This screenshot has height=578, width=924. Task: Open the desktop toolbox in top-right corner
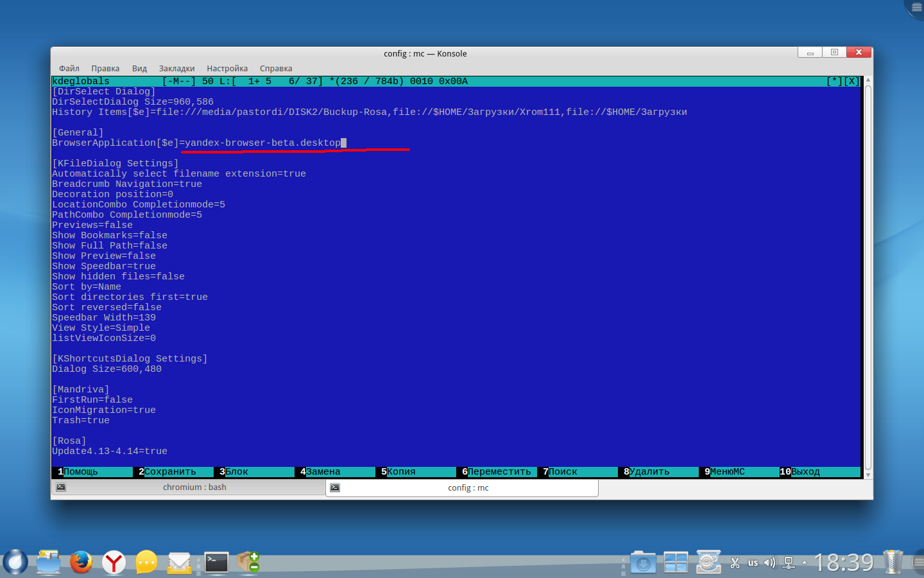coord(916,7)
